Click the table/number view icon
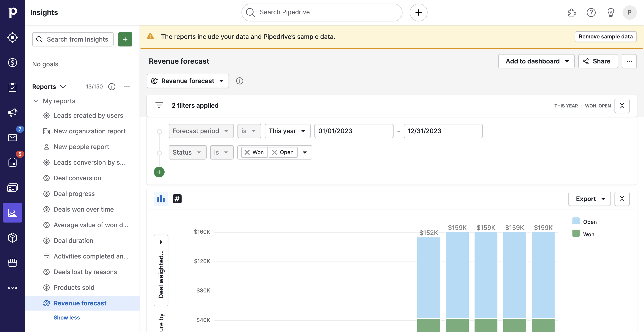The image size is (644, 332). click(x=177, y=198)
